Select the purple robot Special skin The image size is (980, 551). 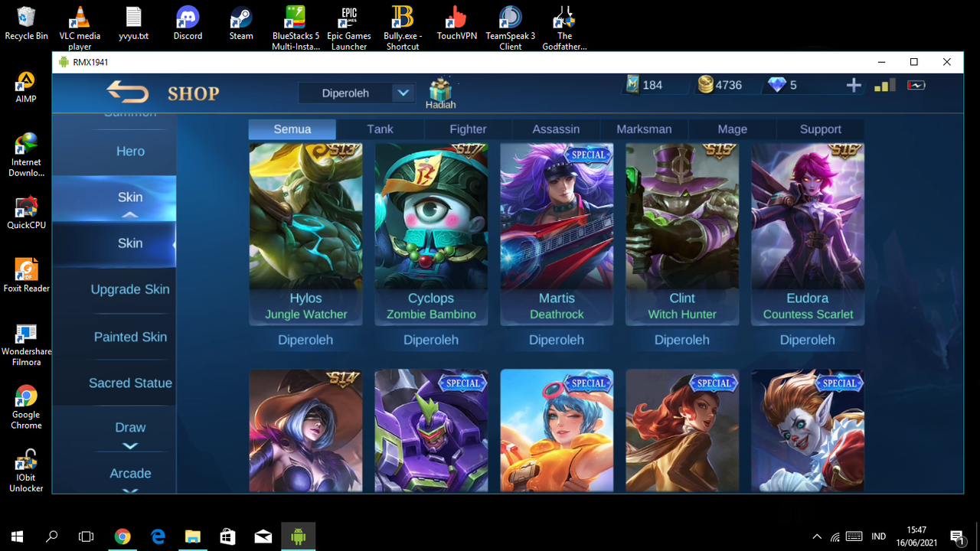coord(431,431)
